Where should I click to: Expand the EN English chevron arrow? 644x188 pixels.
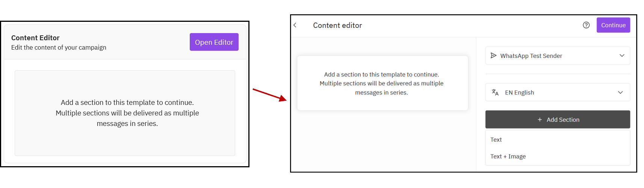pyautogui.click(x=620, y=92)
